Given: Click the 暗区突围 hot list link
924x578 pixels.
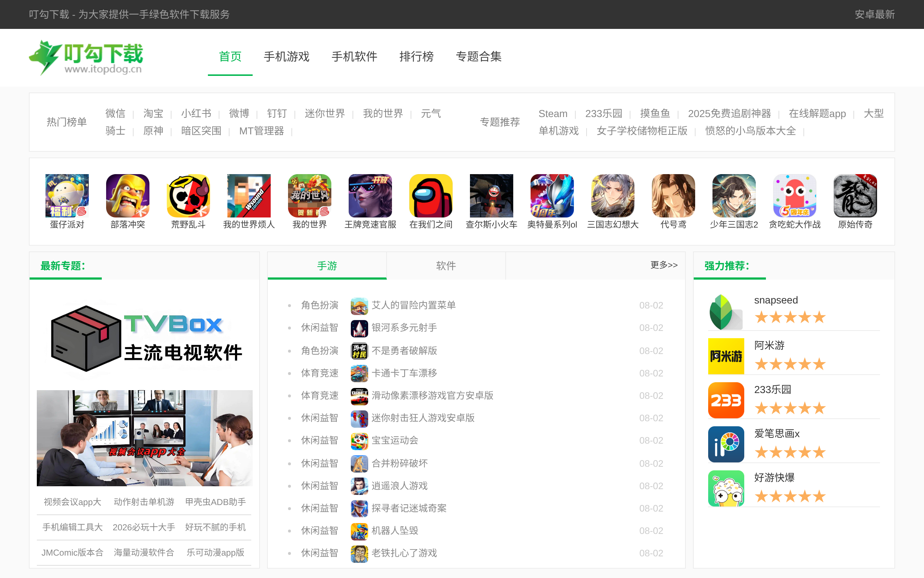Looking at the screenshot, I should click(x=201, y=131).
